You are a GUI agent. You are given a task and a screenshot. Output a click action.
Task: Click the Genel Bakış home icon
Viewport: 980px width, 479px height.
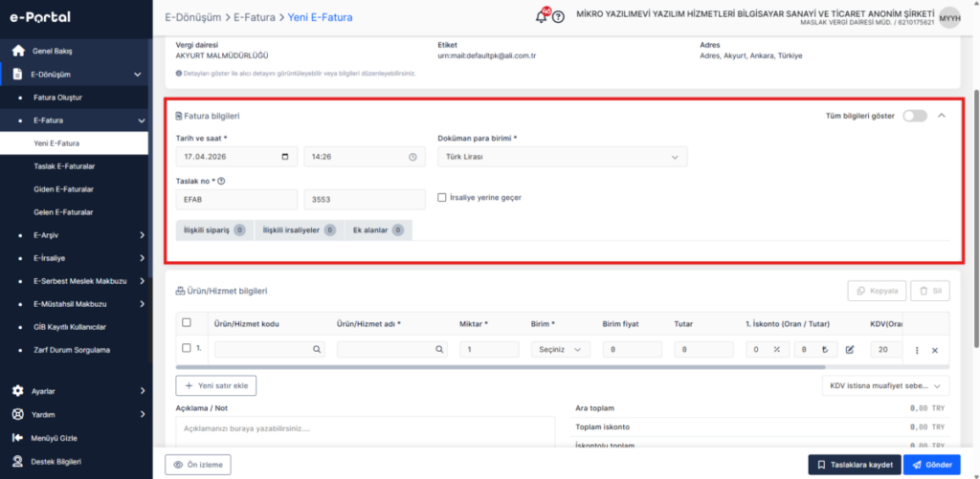tap(19, 51)
